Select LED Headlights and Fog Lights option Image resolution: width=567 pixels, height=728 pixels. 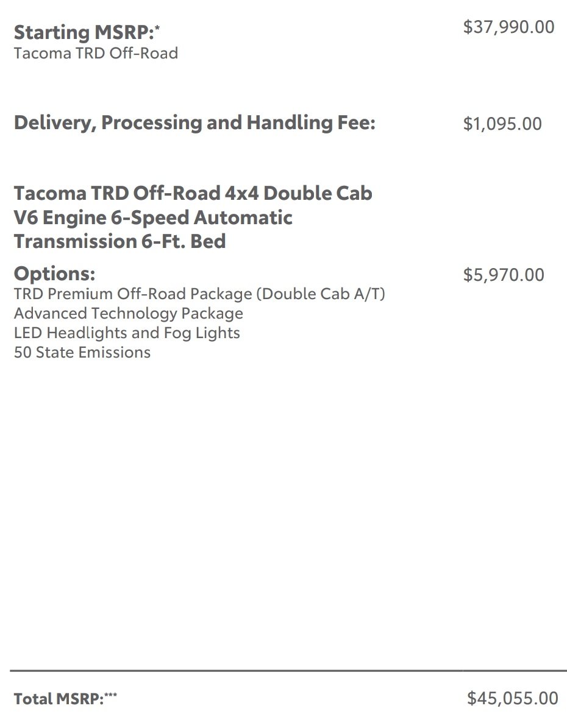point(127,333)
